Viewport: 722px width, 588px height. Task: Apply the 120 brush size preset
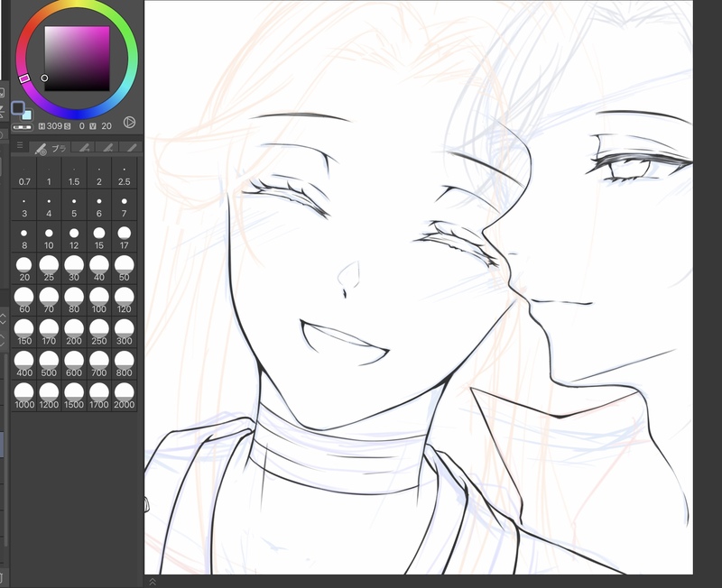point(124,300)
